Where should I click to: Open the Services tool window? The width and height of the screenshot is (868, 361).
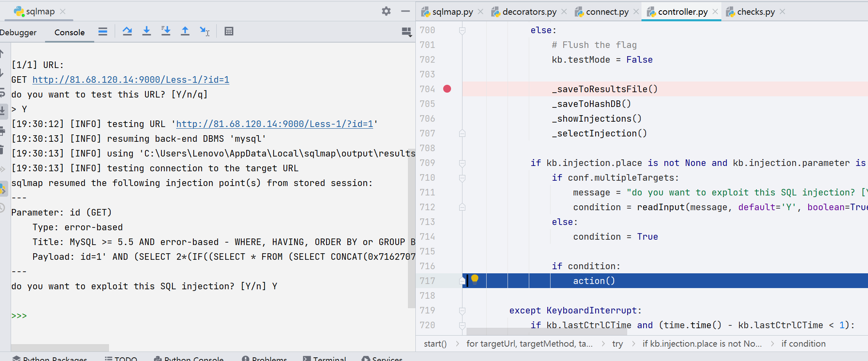click(382, 359)
